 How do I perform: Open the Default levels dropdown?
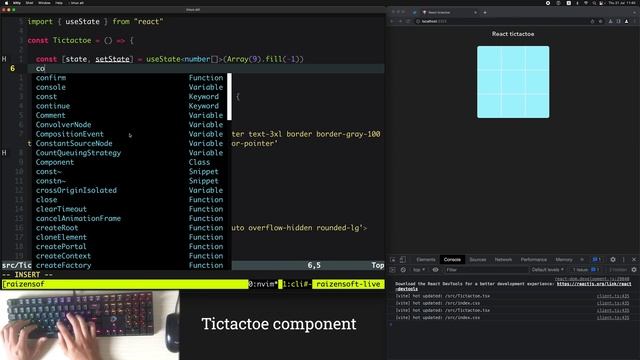[547, 270]
